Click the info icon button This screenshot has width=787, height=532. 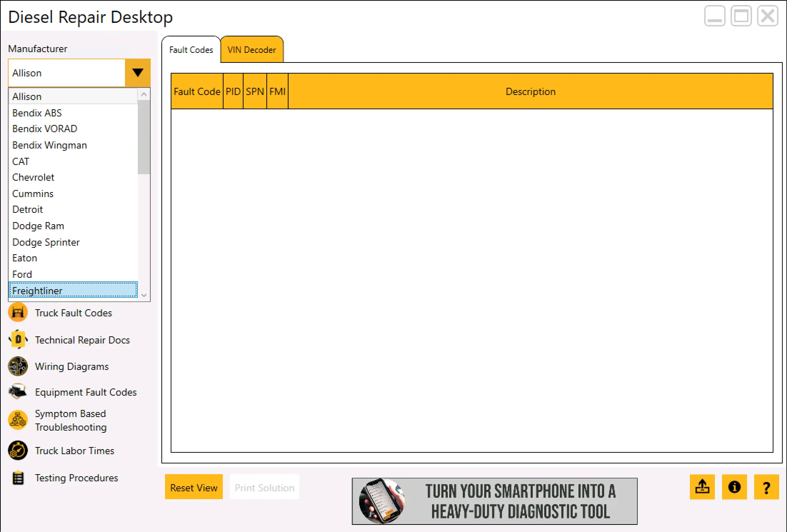[x=734, y=487]
